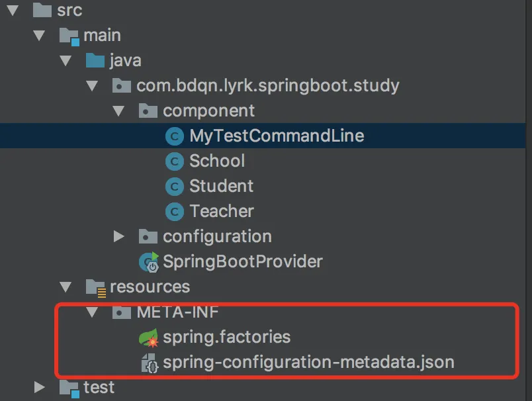
Task: Click the SpringBootProvider run class icon
Action: click(149, 261)
